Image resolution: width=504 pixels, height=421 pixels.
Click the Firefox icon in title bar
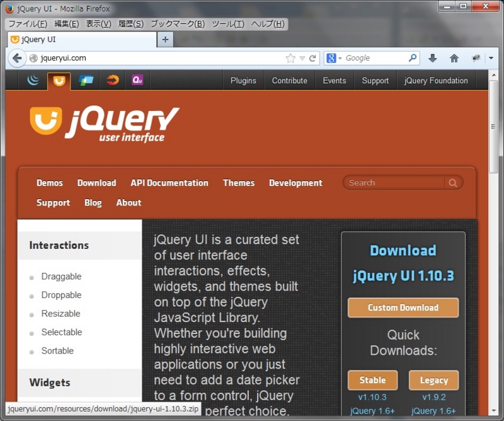9,9
